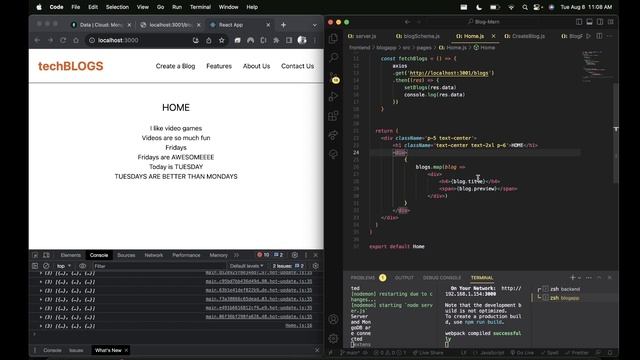Open the launch profile dropdown next to new terminal

pyautogui.click(x=580, y=278)
